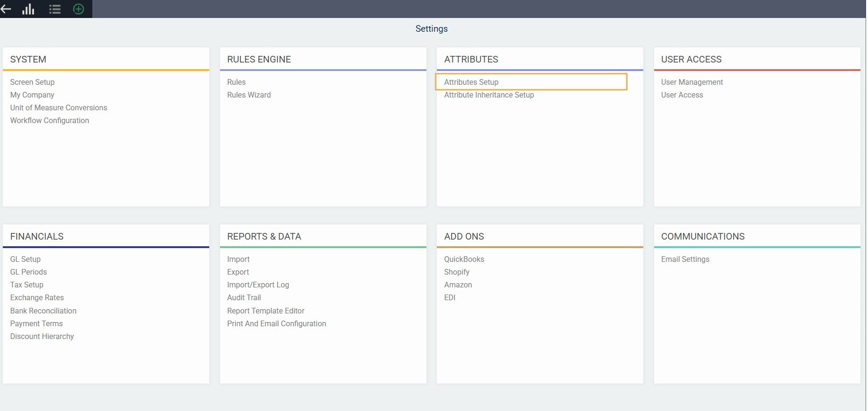Launch the Rules Wizard
Screen dimensions: 868x411
point(248,95)
